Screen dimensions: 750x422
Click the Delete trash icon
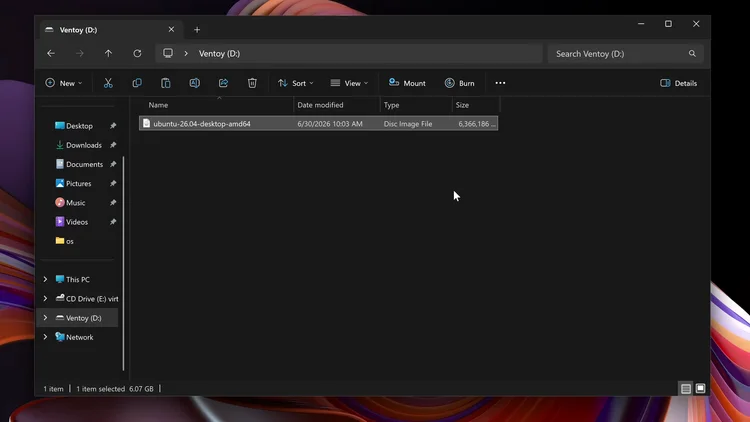252,83
